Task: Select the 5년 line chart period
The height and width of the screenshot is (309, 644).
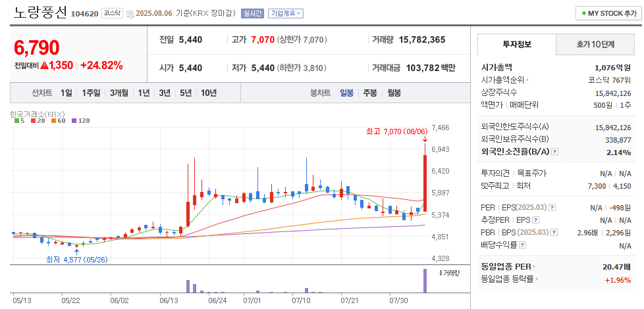Action: 186,93
